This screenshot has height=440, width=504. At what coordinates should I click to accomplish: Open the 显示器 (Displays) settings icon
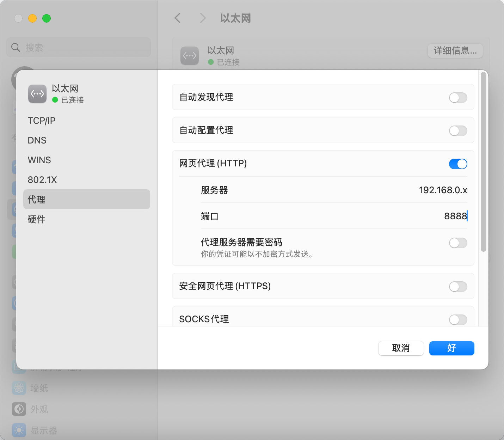[19, 430]
